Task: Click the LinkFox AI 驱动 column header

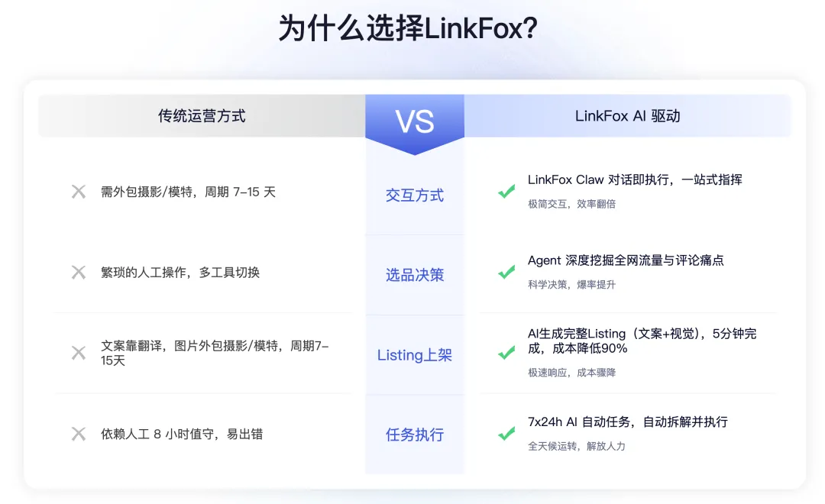Action: click(x=627, y=116)
